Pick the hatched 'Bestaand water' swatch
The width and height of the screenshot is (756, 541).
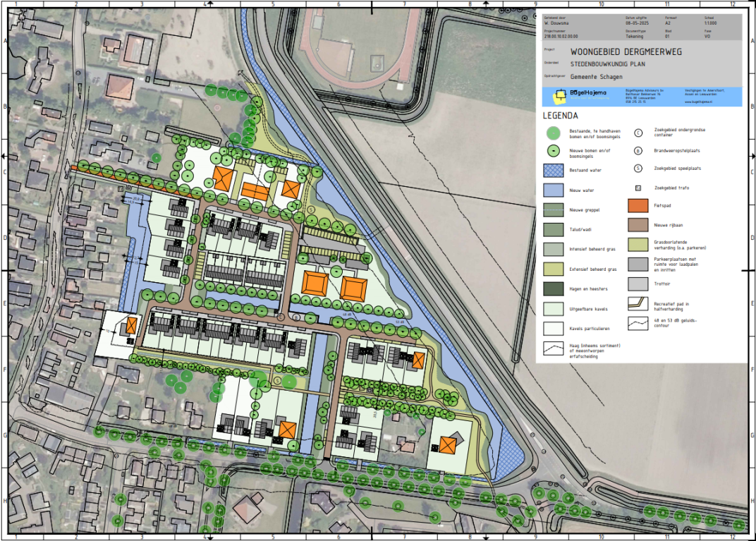coord(554,171)
